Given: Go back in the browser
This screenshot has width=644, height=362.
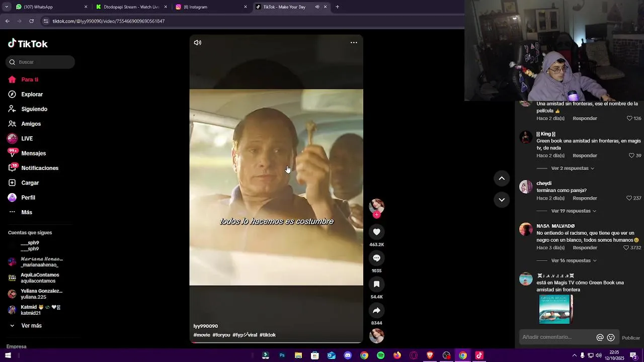Looking at the screenshot, I should [x=8, y=21].
